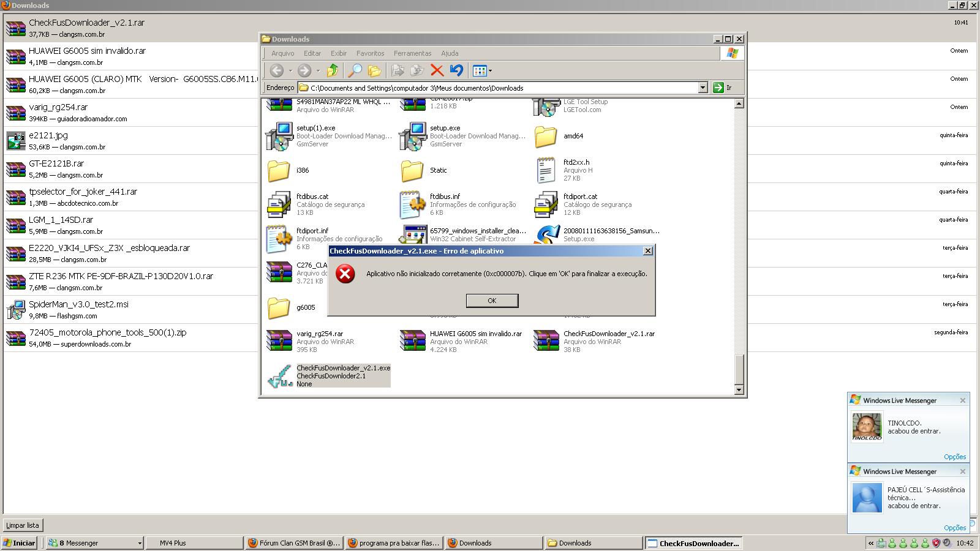The image size is (980, 551).
Task: Open the Forward history dropdown arrow
Action: tap(318, 71)
